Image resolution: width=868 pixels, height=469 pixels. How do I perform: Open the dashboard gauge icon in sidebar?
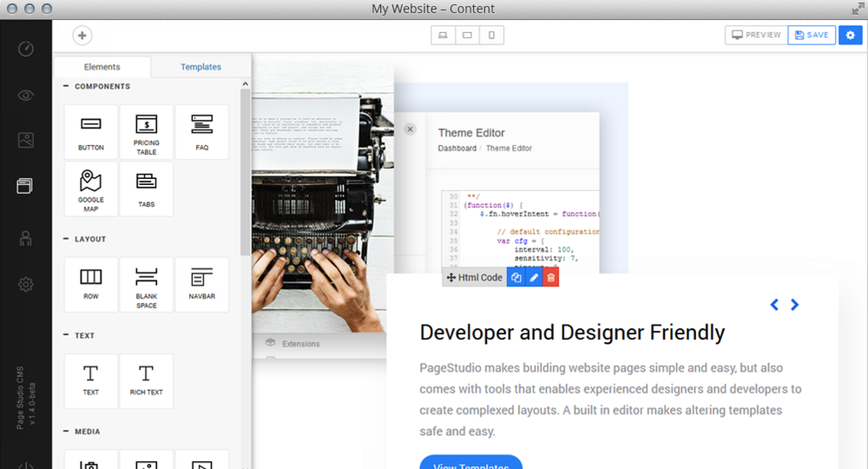(26, 49)
